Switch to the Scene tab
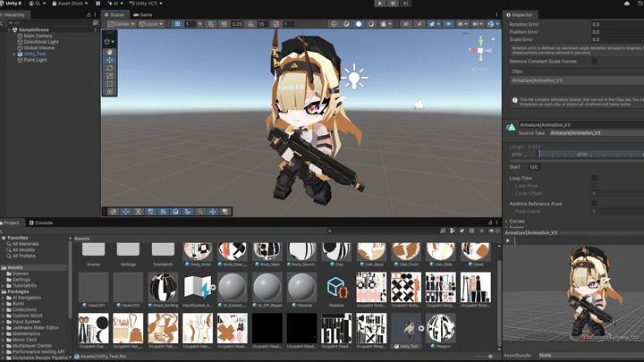The height and width of the screenshot is (362, 644). point(114,14)
